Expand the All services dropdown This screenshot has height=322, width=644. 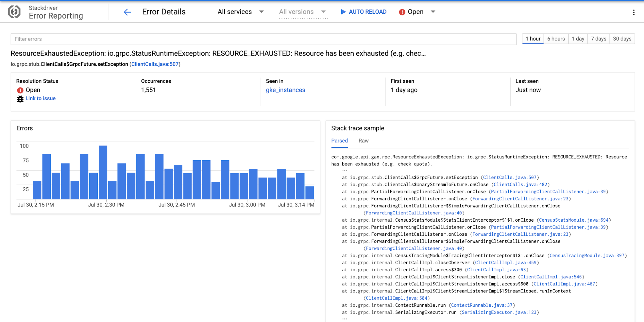tap(241, 12)
